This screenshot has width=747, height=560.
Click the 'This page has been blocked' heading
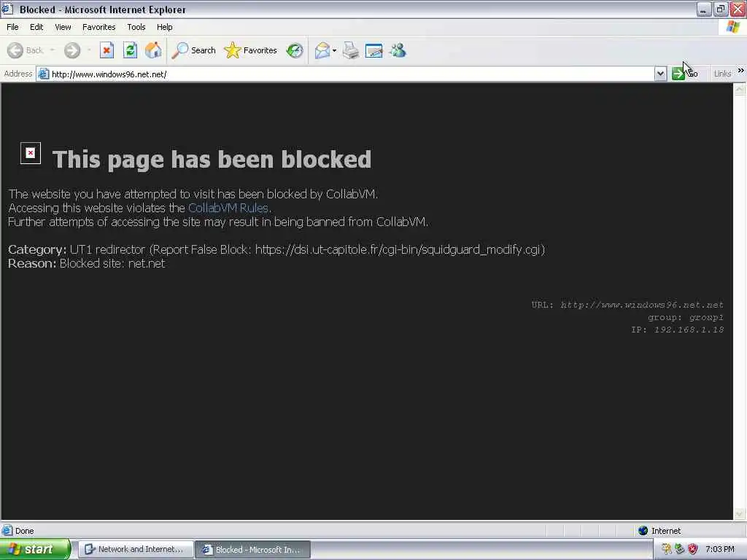pyautogui.click(x=212, y=159)
